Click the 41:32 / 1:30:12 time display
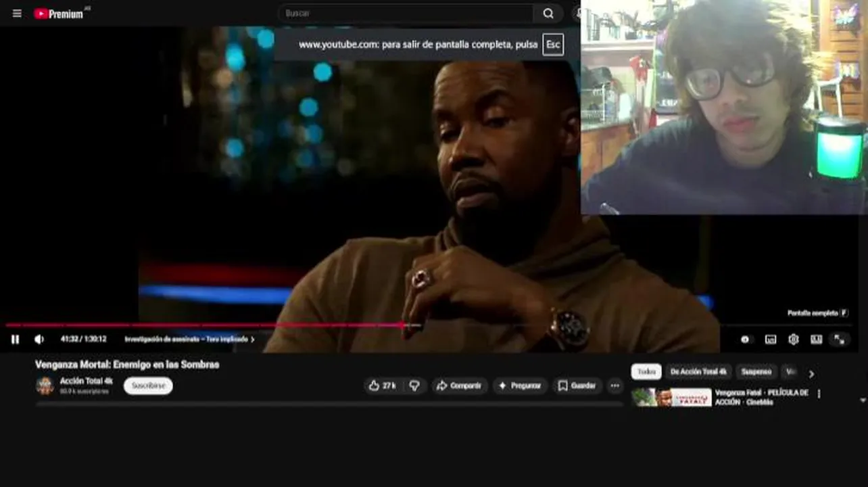Viewport: 868px width, 487px height. (83, 340)
